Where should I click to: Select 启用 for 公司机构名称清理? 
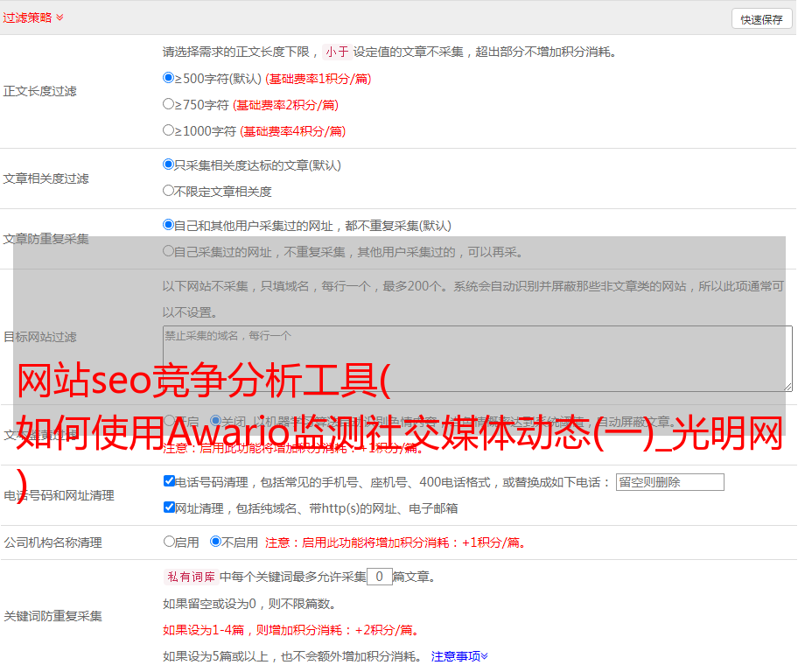click(169, 542)
